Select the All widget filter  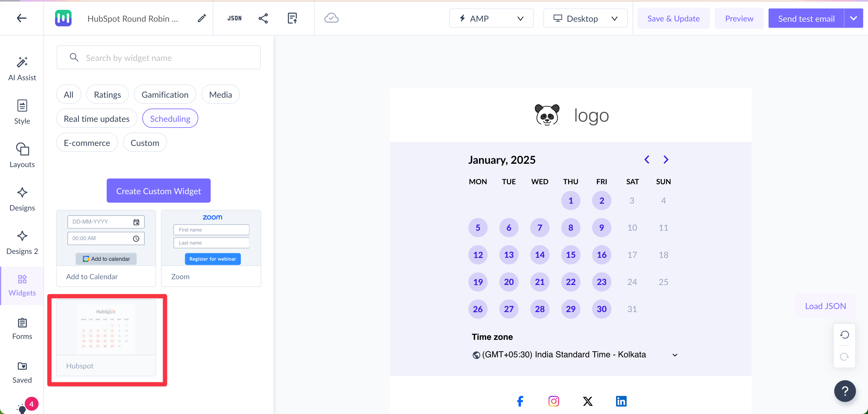[x=68, y=94]
